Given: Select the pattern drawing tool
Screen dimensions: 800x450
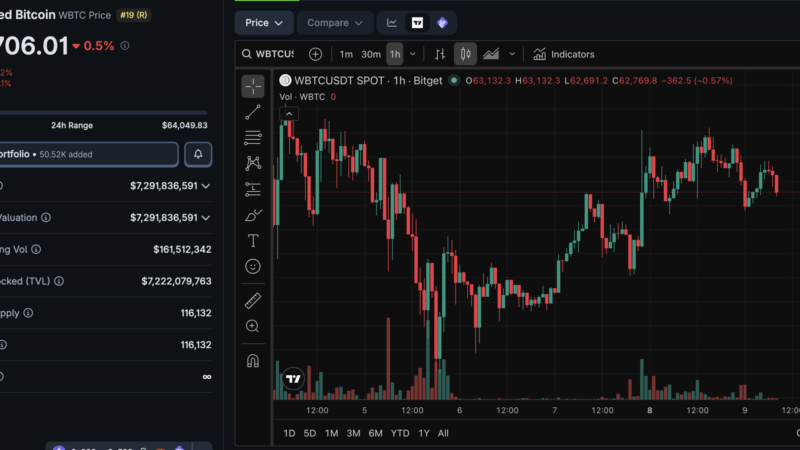Looking at the screenshot, I should tap(253, 163).
